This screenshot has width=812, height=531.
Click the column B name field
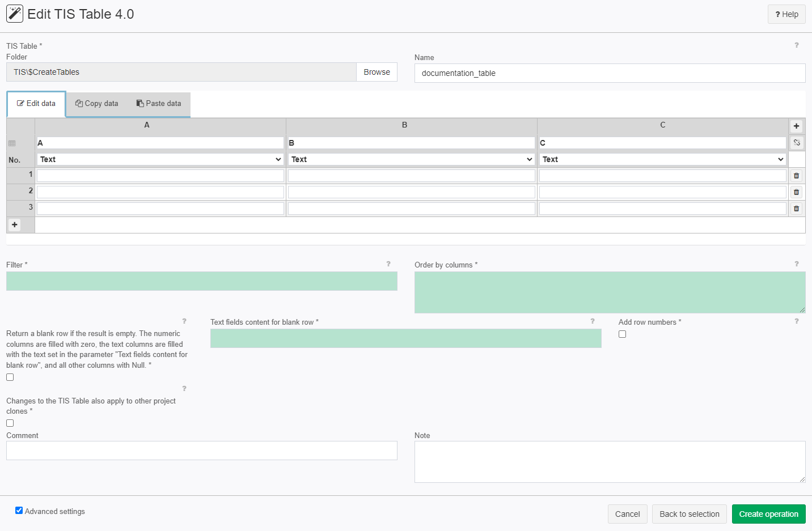click(x=411, y=143)
